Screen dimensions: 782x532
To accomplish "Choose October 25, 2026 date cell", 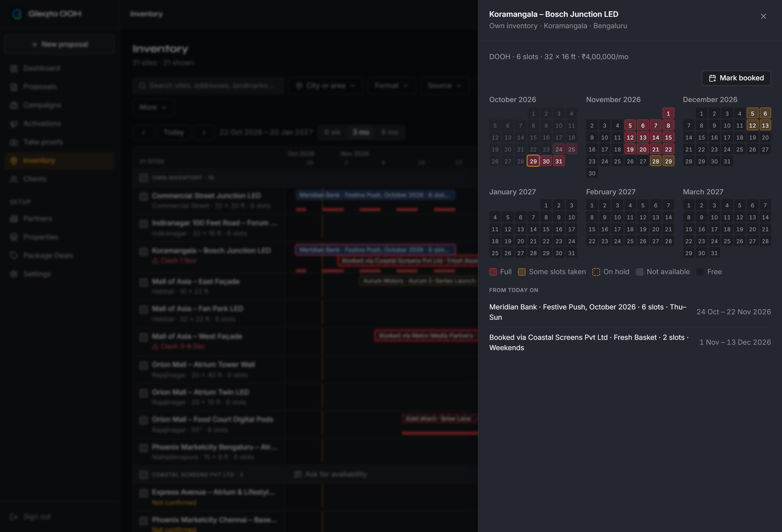I will click(x=571, y=149).
